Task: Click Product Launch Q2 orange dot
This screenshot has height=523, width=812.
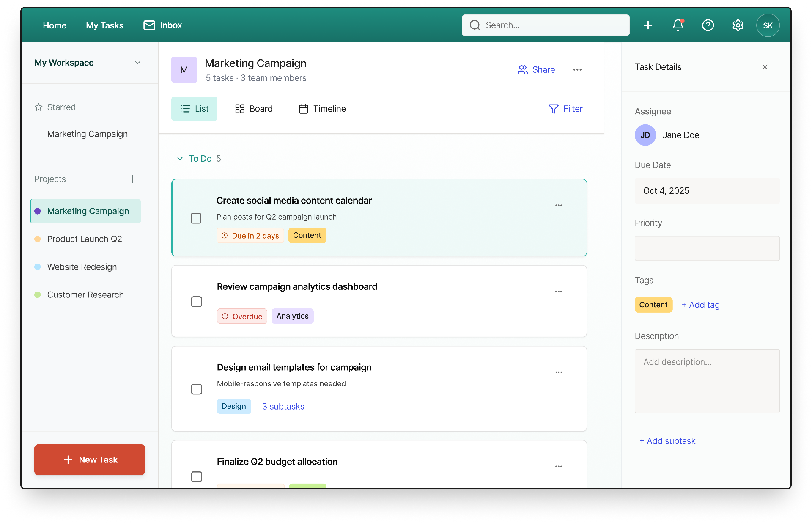Action: pos(38,239)
